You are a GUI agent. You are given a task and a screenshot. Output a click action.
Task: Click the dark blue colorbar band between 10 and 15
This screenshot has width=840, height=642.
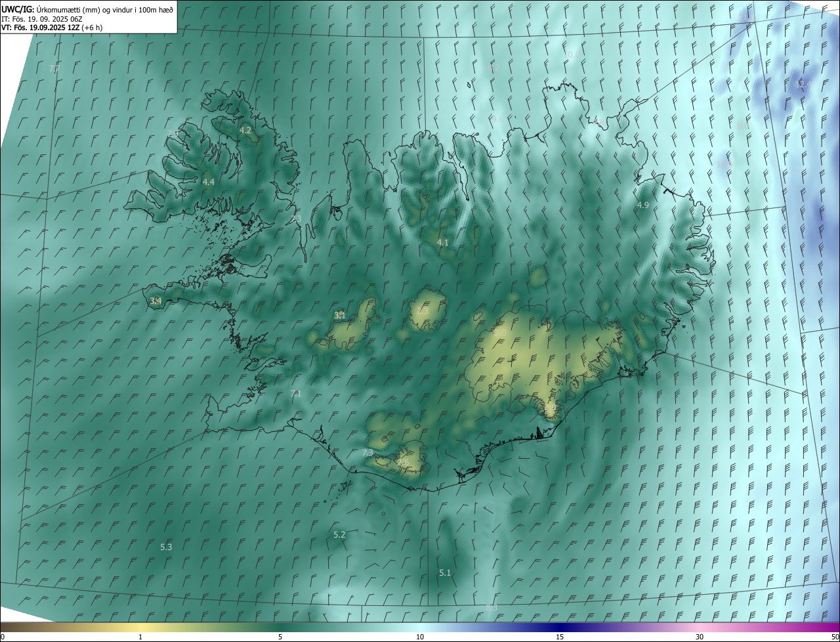(x=490, y=627)
